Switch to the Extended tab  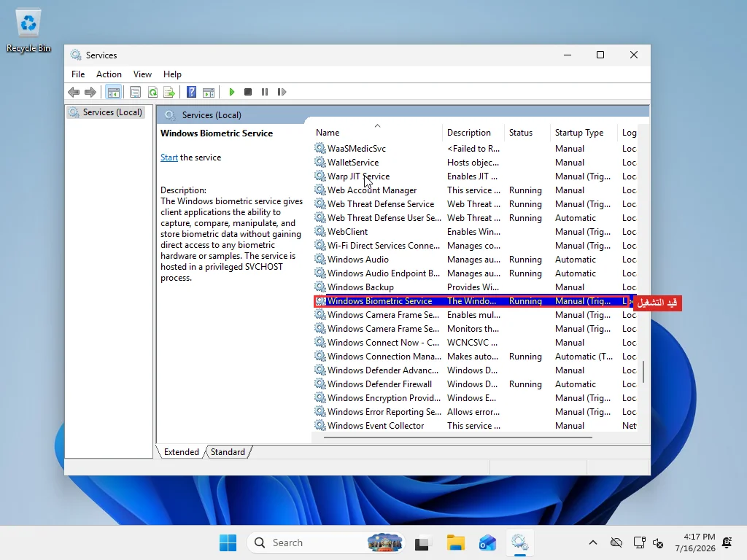pos(182,452)
